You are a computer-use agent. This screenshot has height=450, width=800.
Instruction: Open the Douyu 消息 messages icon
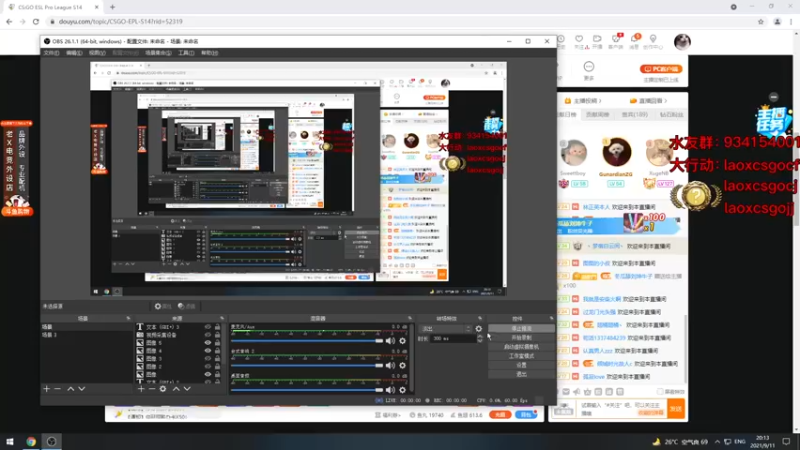pyautogui.click(x=634, y=39)
